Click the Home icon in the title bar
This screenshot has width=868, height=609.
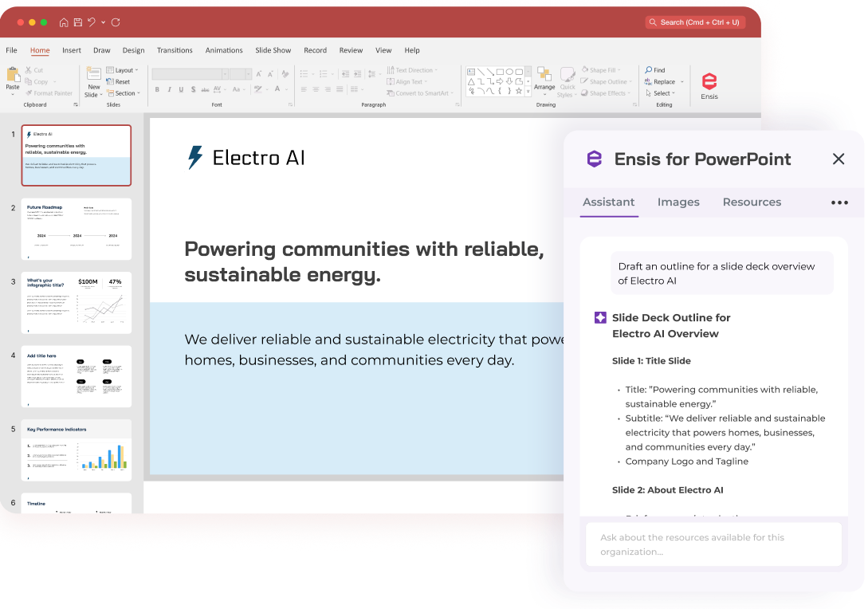64,22
